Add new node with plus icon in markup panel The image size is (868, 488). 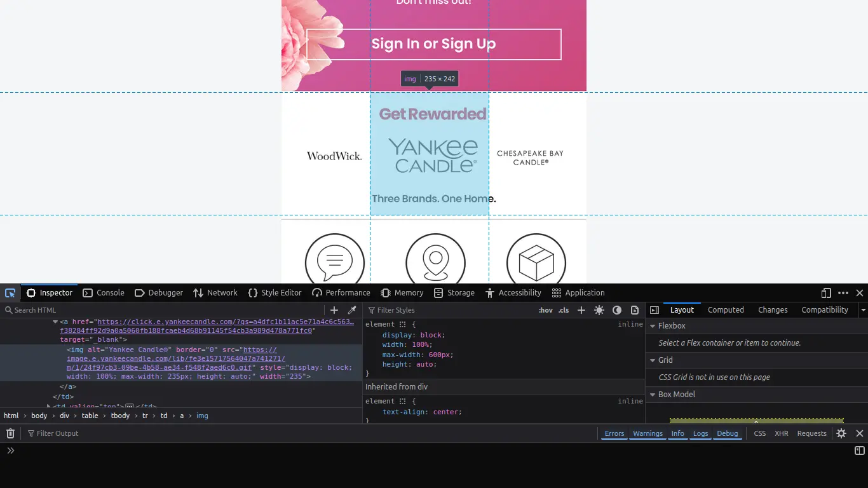click(334, 310)
